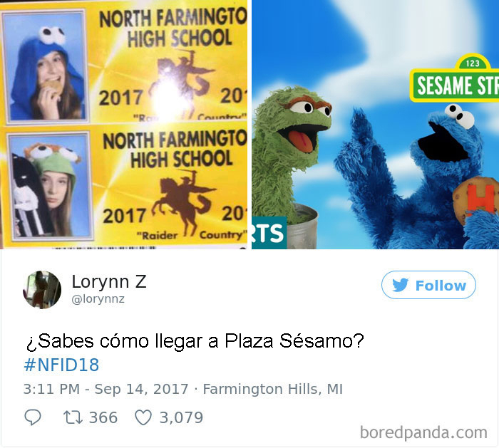Click the Follow button
The image size is (499, 448).
click(x=428, y=285)
